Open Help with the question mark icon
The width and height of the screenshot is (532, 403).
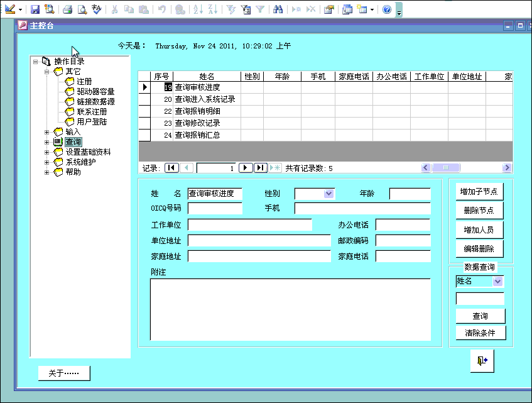(387, 9)
